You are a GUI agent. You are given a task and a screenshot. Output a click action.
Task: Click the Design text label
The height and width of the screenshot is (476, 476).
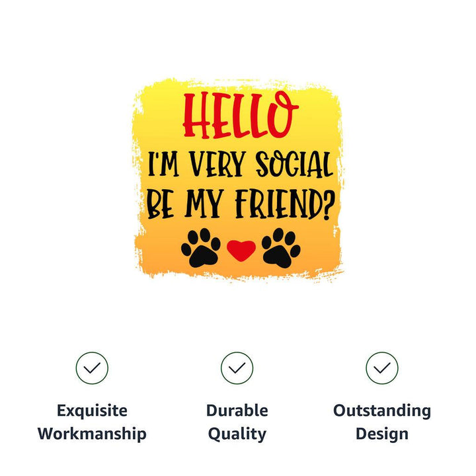tap(382, 434)
